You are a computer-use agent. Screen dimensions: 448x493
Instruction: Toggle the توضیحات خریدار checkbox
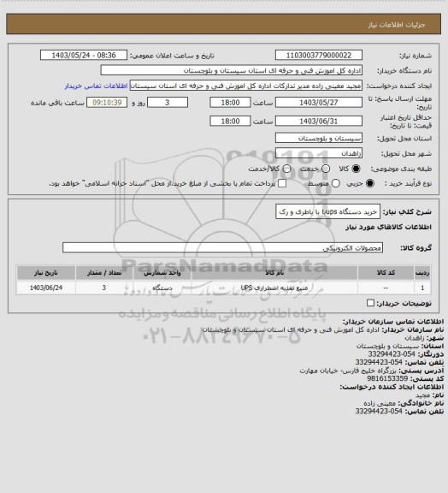point(370,303)
